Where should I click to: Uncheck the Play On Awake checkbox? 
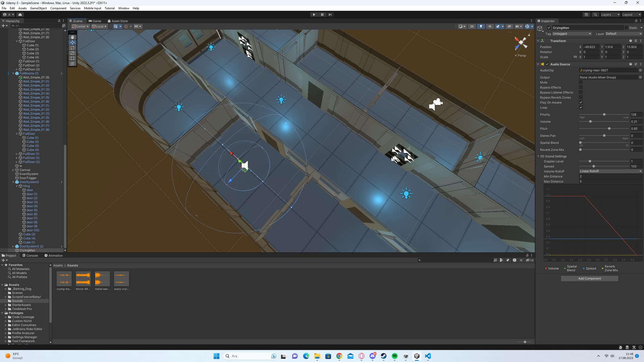[x=581, y=103]
